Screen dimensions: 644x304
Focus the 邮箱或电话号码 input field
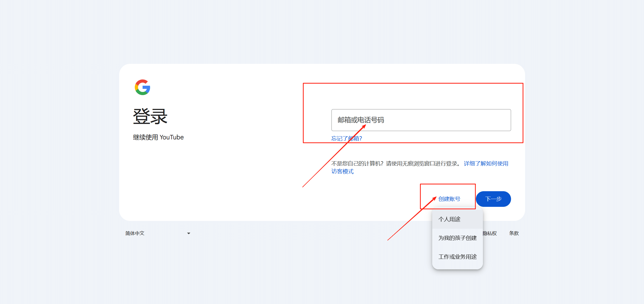pos(421,120)
